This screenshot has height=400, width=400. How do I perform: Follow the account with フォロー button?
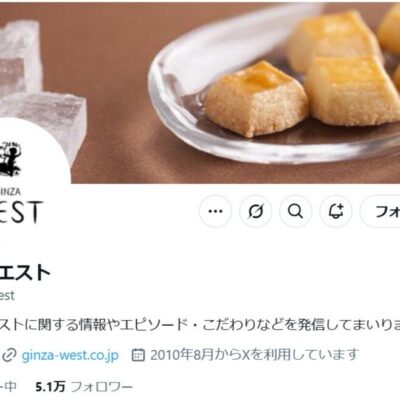pyautogui.click(x=381, y=211)
